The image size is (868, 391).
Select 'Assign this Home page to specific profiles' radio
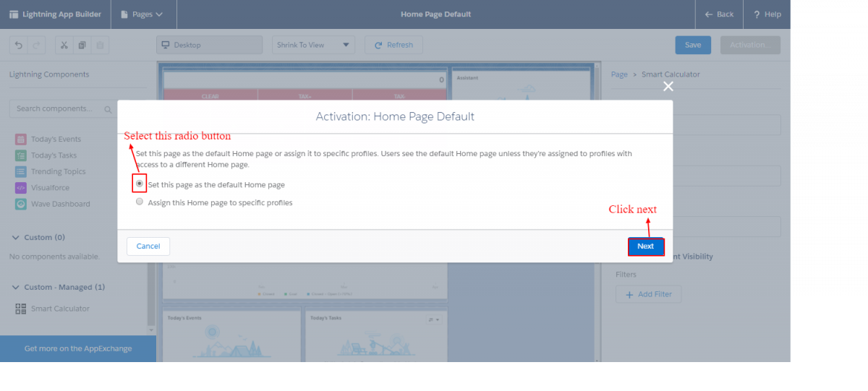tap(140, 202)
